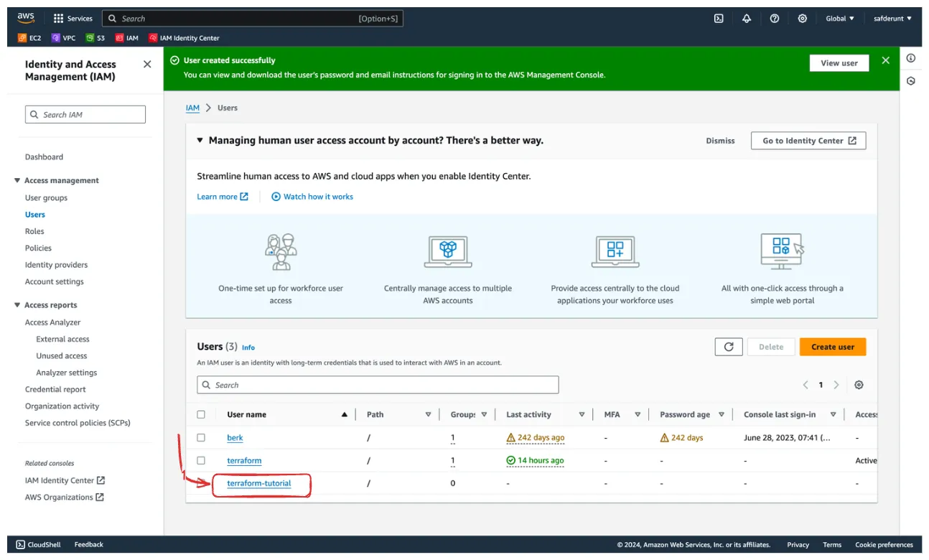
Task: Open the Password age column sort arrow
Action: 722,414
